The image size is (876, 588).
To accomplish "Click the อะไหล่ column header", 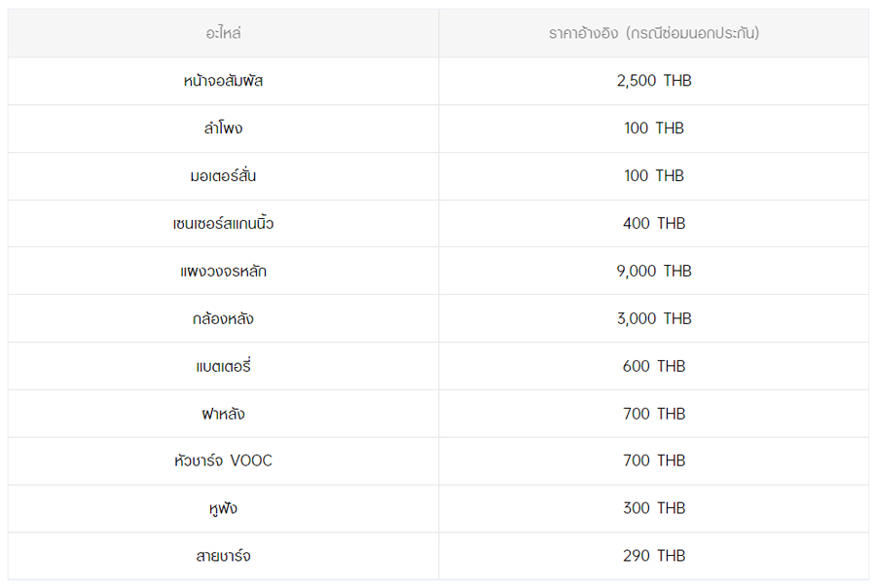I will [x=223, y=33].
